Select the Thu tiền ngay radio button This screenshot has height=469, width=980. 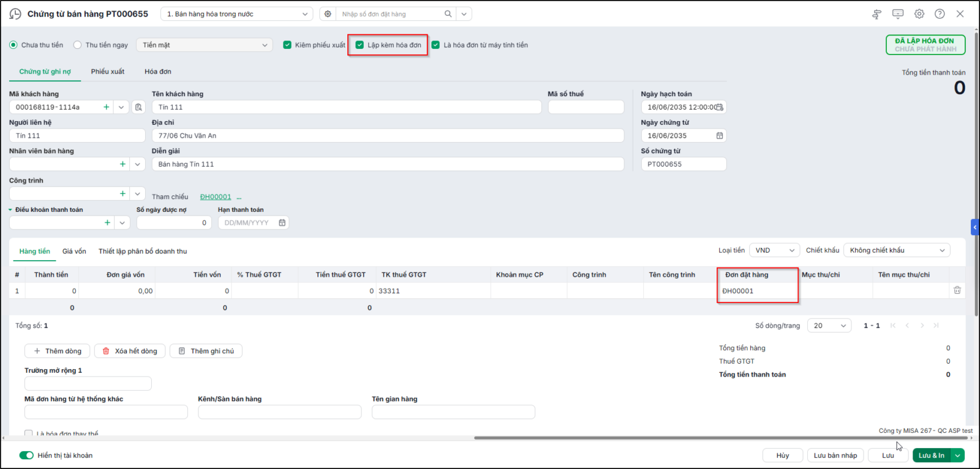77,45
